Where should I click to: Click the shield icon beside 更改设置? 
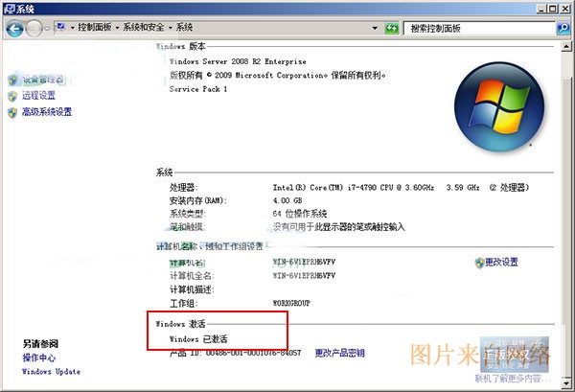pos(477,262)
